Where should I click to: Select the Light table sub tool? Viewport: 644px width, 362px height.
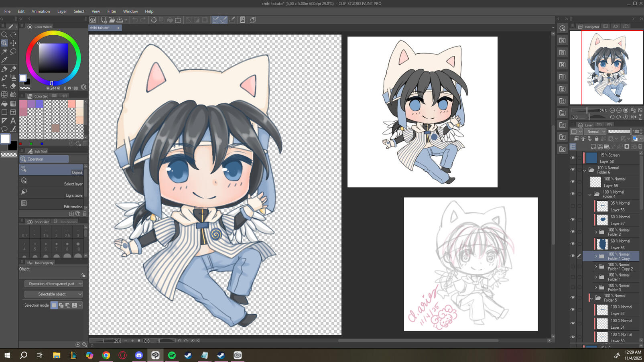point(51,192)
